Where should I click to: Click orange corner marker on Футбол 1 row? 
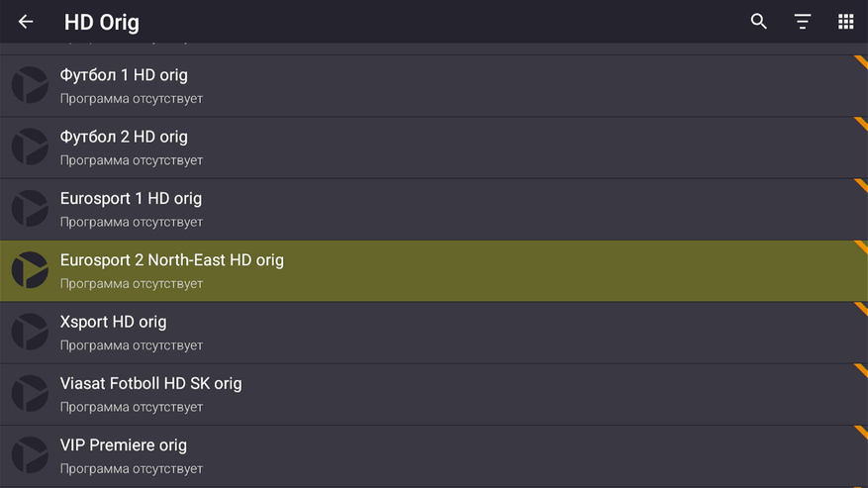(x=861, y=62)
